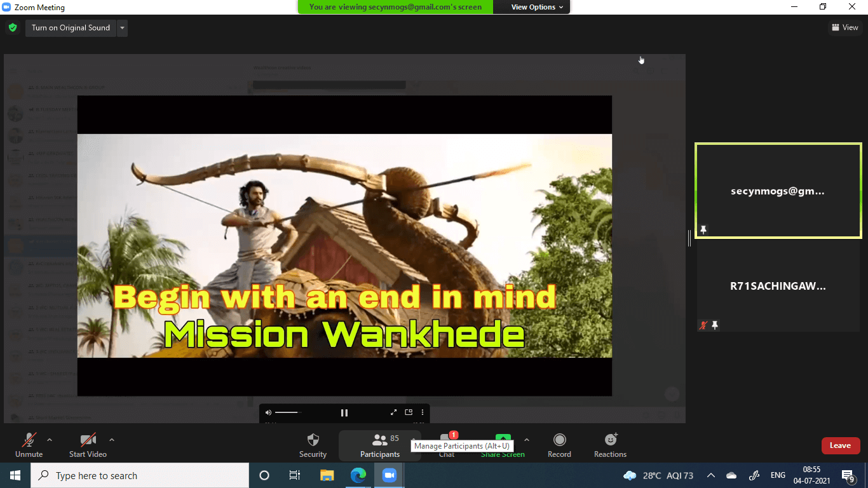Open the Reactions emoji menu

(x=610, y=445)
